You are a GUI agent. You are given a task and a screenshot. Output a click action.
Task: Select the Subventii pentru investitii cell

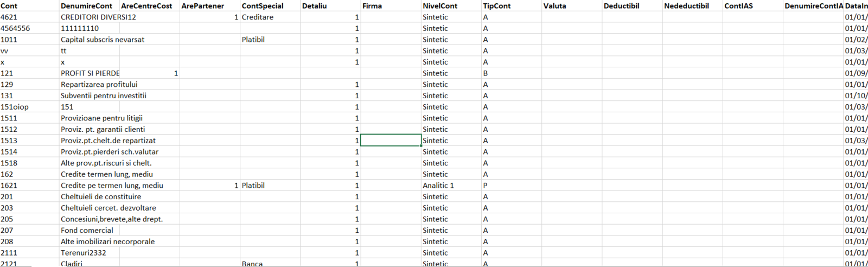(104, 96)
